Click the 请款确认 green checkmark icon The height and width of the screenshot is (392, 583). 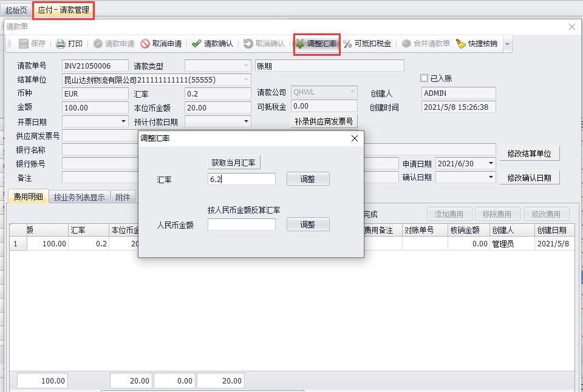click(x=196, y=44)
